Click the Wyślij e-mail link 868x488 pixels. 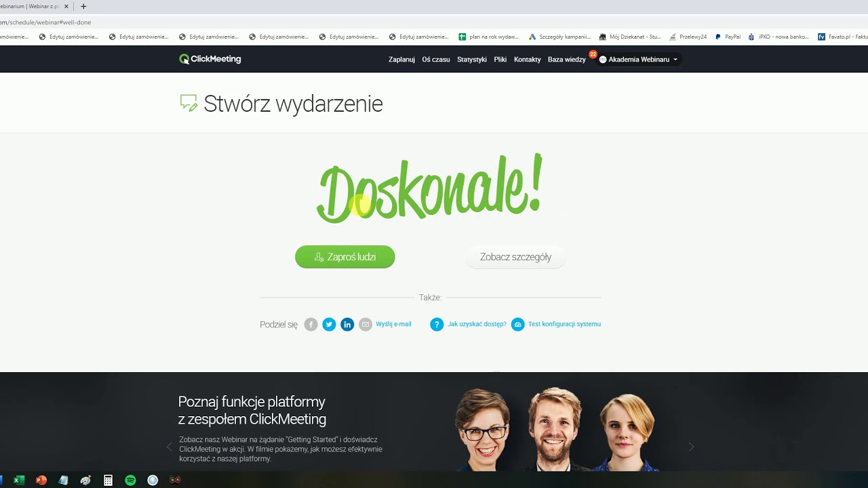pos(393,324)
